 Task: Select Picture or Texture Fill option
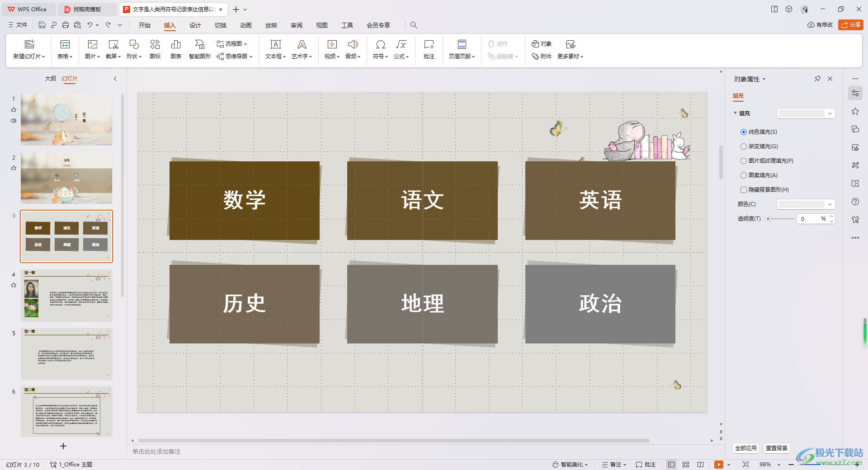click(x=744, y=161)
